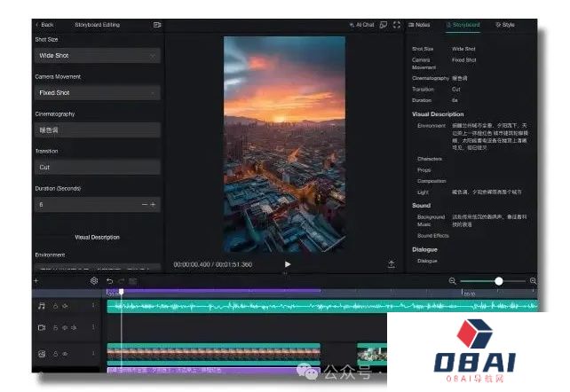Click the comment bubble icon next to AI Chat
This screenshot has width=570, height=392.
coord(384,25)
